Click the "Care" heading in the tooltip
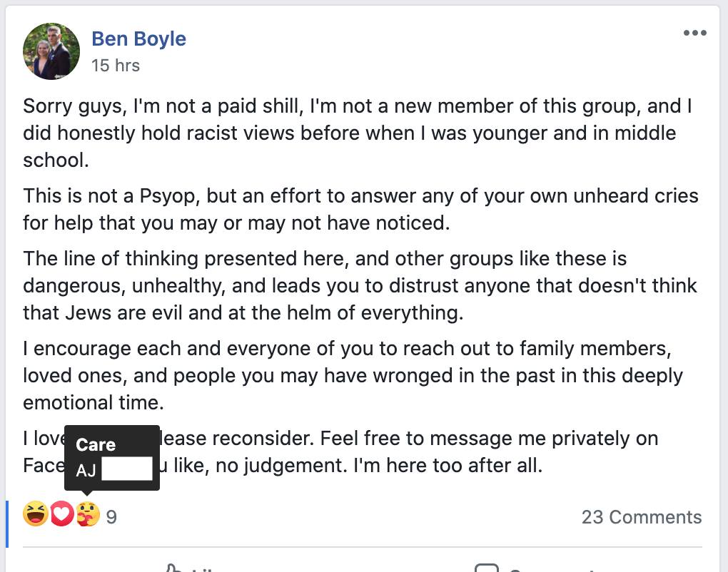 tap(96, 445)
